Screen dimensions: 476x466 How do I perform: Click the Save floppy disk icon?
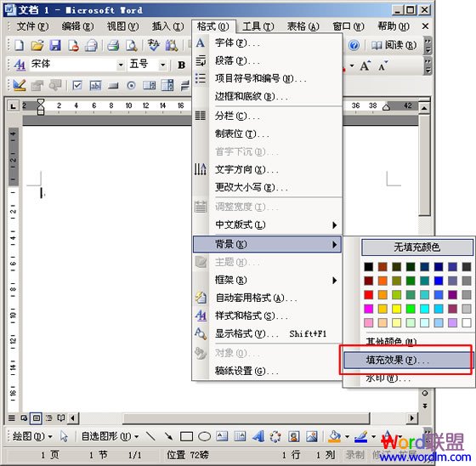click(x=55, y=46)
